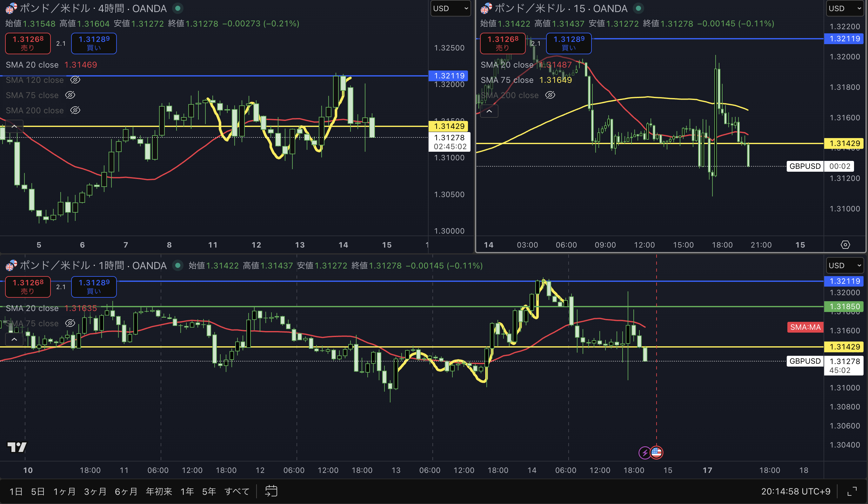The image size is (868, 504).
Task: Open chart settings gear in 15-minute chart
Action: (x=845, y=245)
